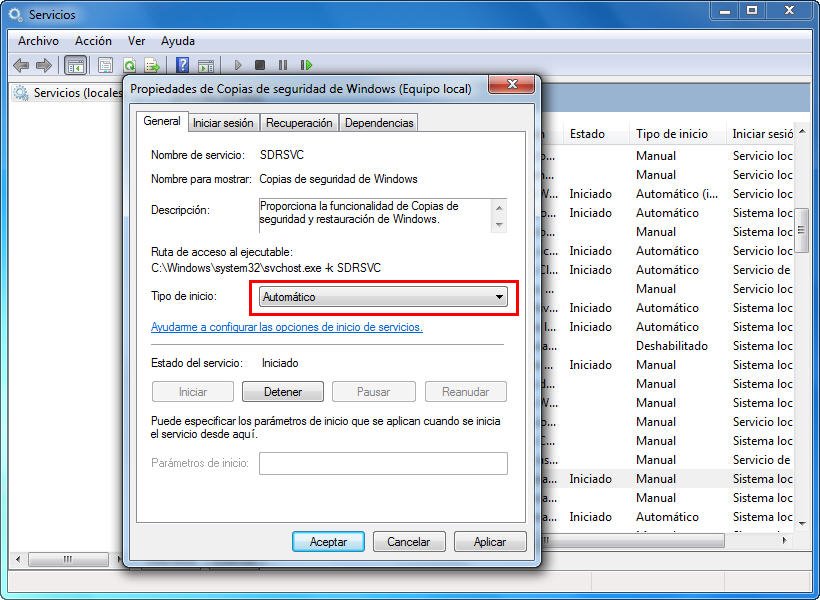Viewport: 820px width, 600px height.
Task: Click the show/hide action pane icon
Action: pyautogui.click(x=206, y=65)
